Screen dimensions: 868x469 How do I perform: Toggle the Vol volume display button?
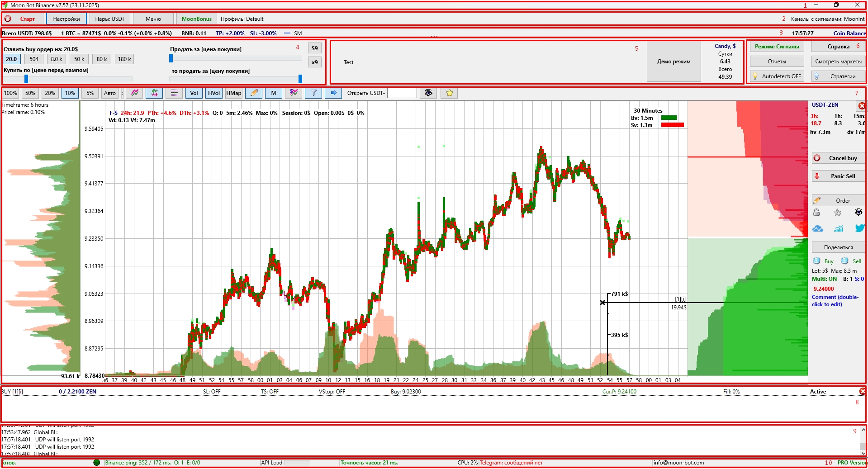pos(194,93)
